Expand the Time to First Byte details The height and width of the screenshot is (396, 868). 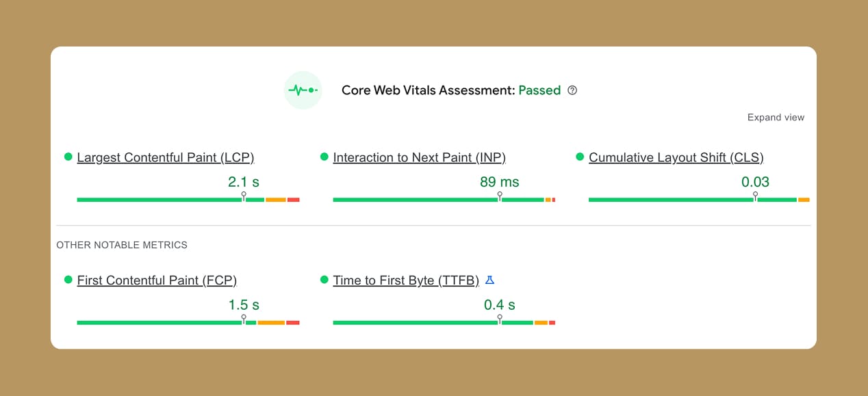(405, 280)
